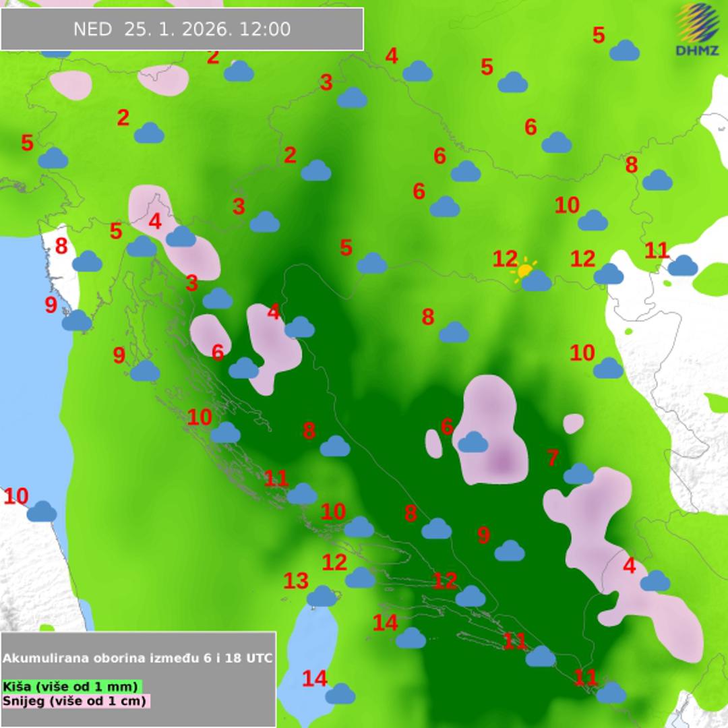Click the DHMZ logo
This screenshot has width=728, height=728.
coord(698,29)
